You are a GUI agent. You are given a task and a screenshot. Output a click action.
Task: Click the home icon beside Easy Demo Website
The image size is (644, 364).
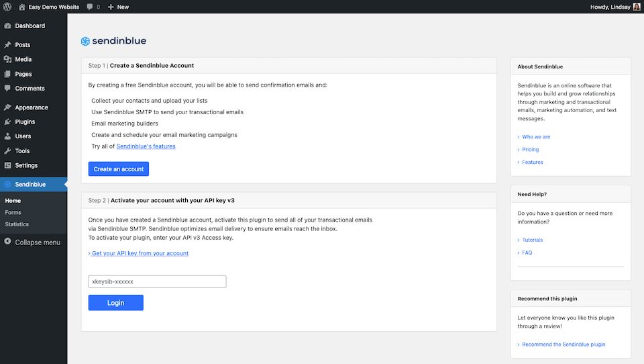21,7
